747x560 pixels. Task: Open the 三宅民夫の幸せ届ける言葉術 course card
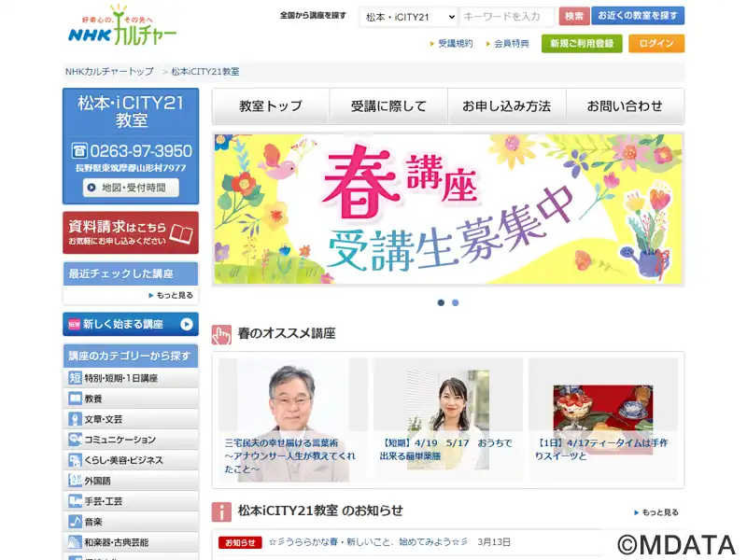click(293, 420)
